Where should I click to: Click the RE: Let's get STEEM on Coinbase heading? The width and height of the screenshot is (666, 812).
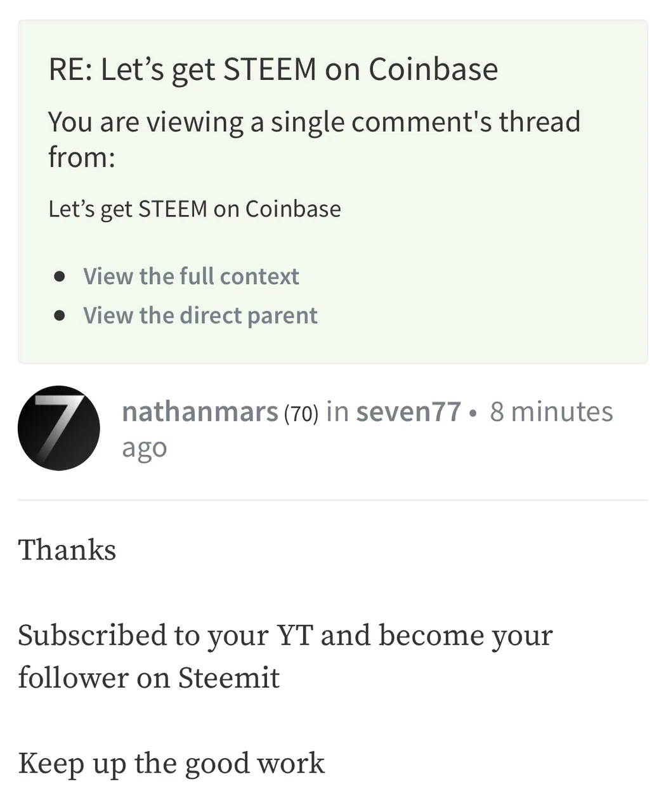point(273,70)
